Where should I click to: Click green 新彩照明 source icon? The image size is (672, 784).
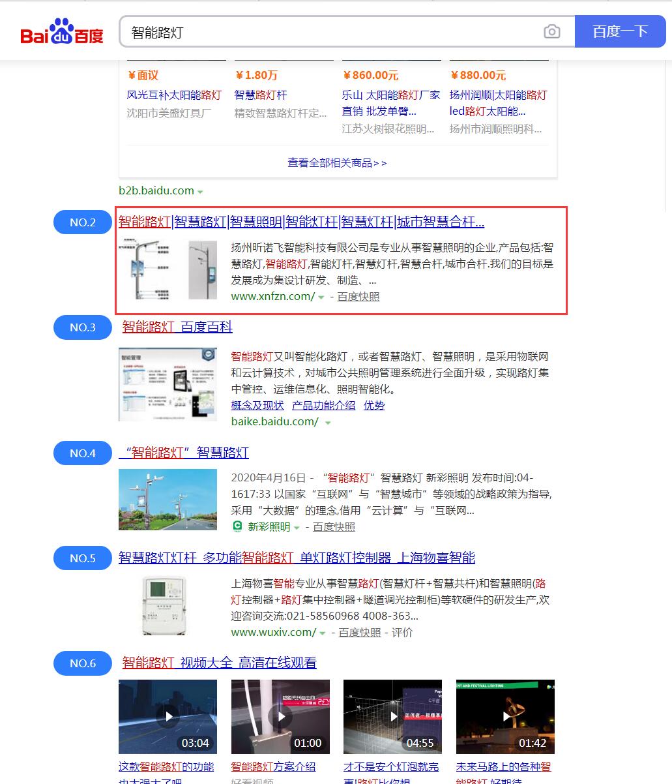pyautogui.click(x=237, y=526)
